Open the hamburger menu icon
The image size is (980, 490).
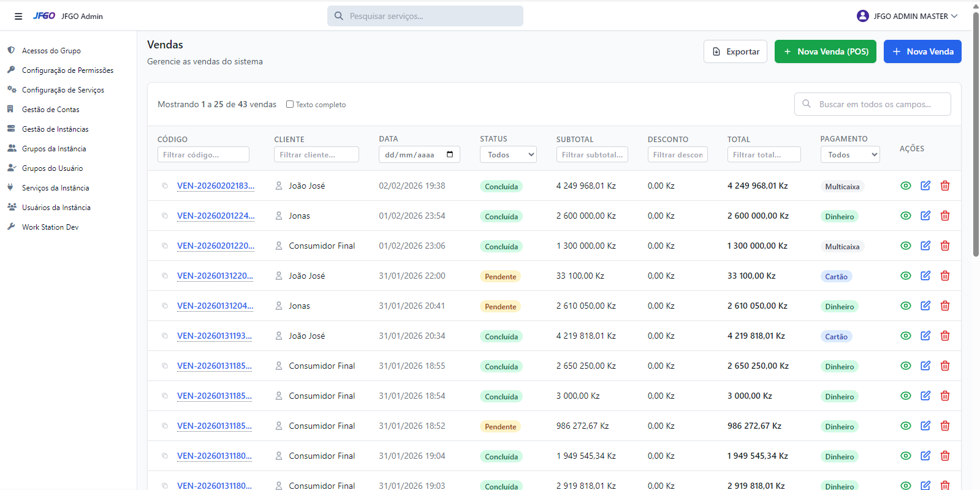[18, 17]
